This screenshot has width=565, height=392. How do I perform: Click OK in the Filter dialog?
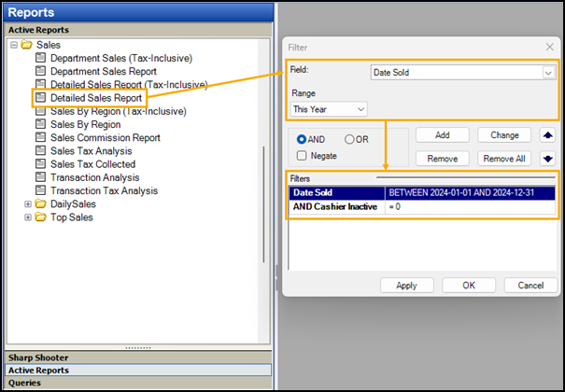[469, 286]
